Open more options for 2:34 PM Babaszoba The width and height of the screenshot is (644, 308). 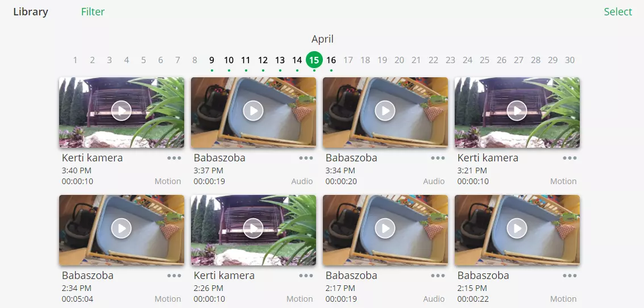tap(174, 276)
